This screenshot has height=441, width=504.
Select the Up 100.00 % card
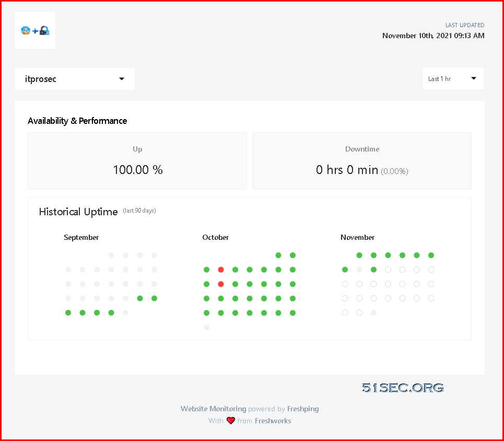[137, 160]
